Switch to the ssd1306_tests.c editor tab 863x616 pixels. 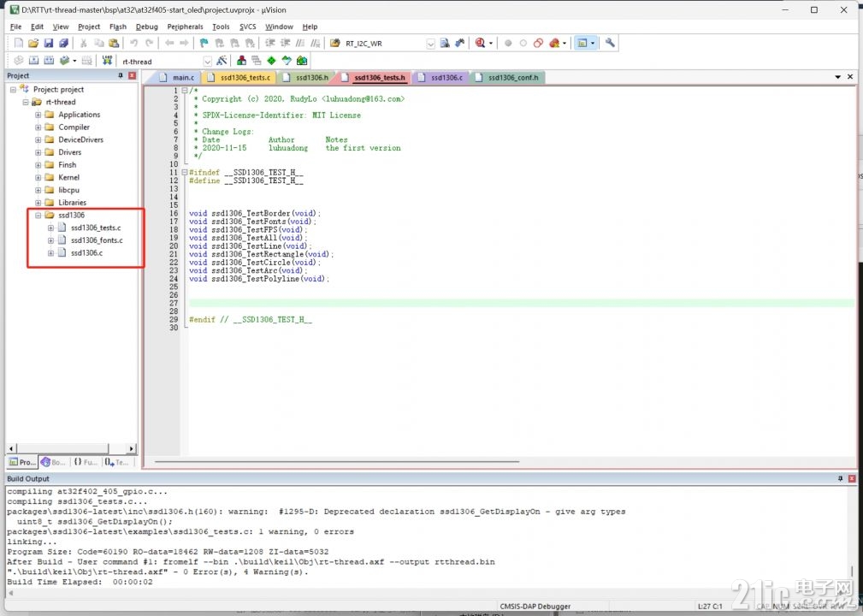tap(239, 78)
